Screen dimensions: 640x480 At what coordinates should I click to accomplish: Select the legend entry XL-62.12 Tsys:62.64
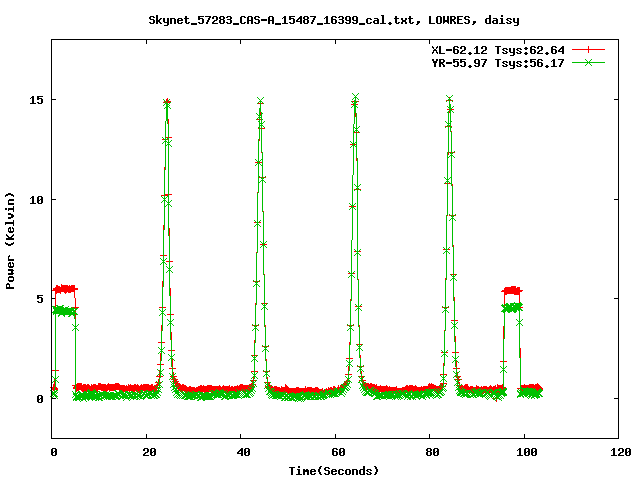498,50
